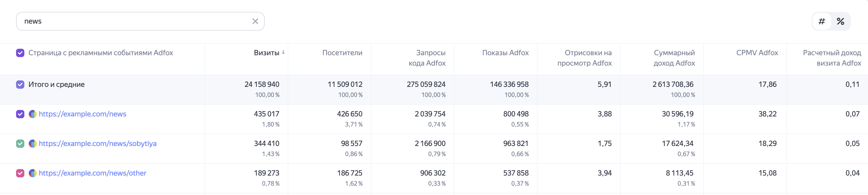
Task: Toggle the sort arrow on Визиты column
Action: [x=283, y=52]
